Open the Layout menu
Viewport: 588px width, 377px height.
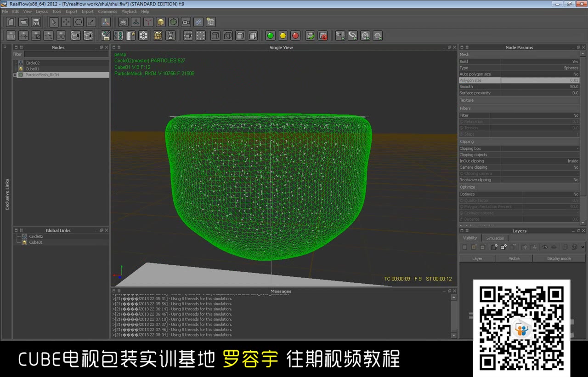[x=42, y=11]
